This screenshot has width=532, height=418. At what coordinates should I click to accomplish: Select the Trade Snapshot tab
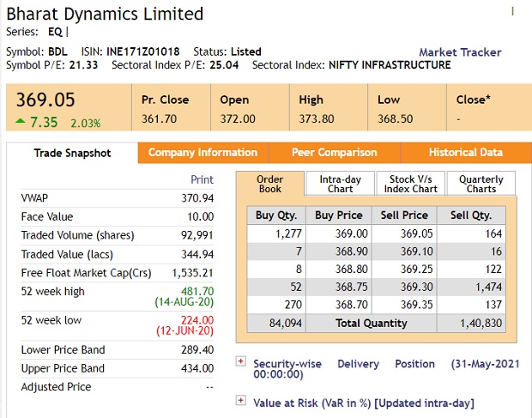pos(72,153)
